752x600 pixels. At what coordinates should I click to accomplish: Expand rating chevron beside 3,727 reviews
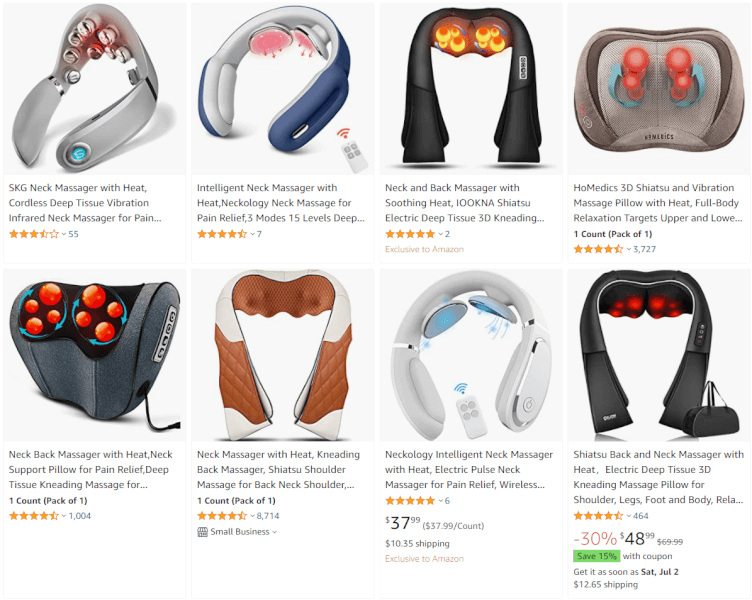click(629, 249)
